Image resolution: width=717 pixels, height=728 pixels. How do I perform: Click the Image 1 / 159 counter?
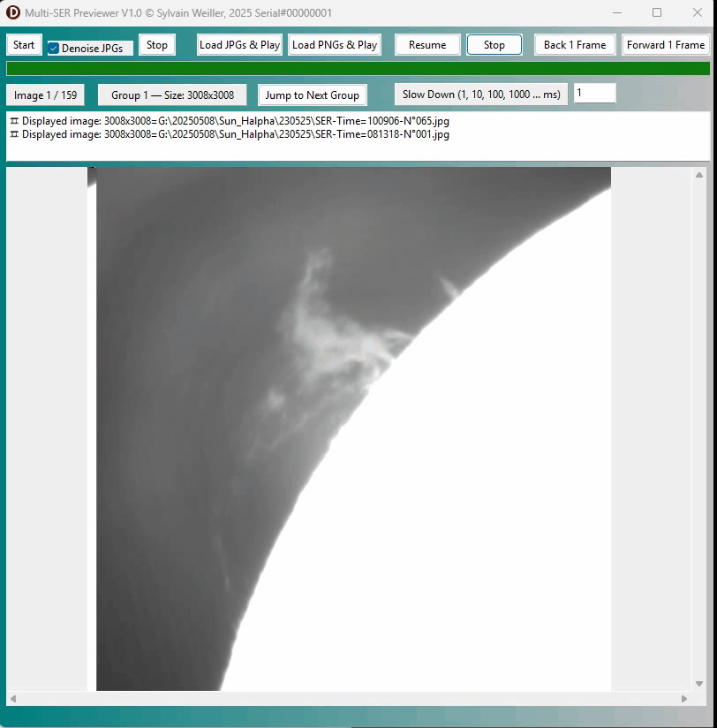pos(46,95)
